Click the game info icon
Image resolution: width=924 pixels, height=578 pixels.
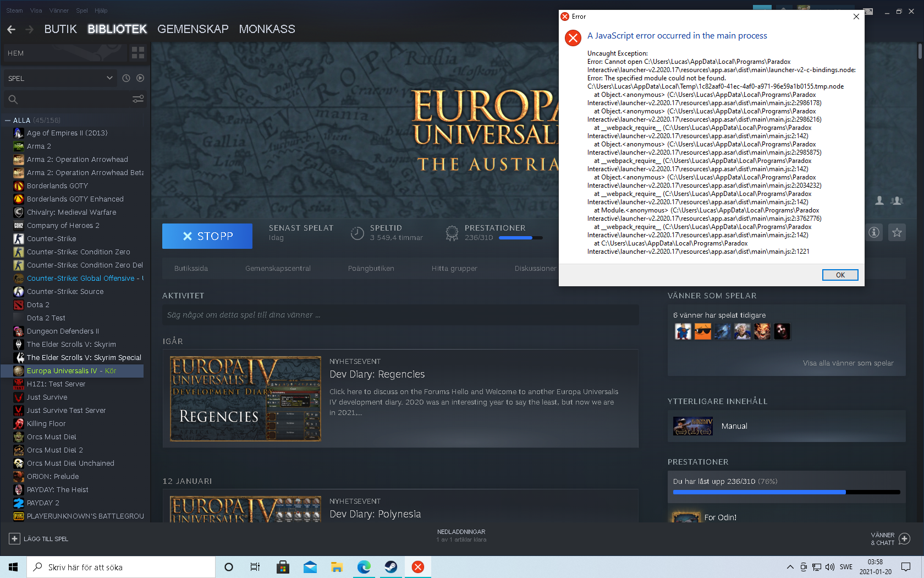click(x=874, y=232)
